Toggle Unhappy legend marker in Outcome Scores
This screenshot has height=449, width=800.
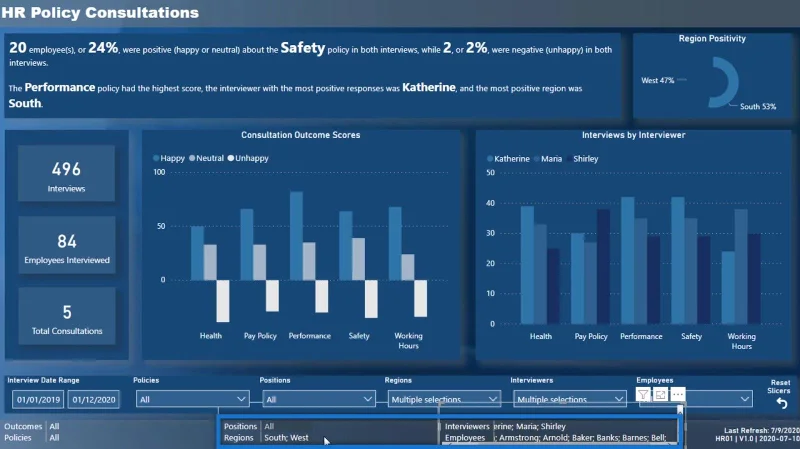(x=231, y=158)
